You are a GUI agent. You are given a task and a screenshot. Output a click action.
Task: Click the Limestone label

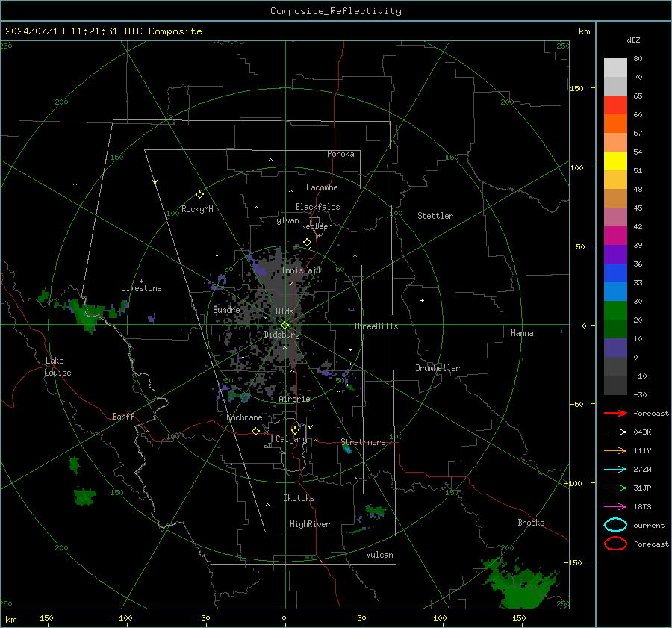pyautogui.click(x=141, y=288)
